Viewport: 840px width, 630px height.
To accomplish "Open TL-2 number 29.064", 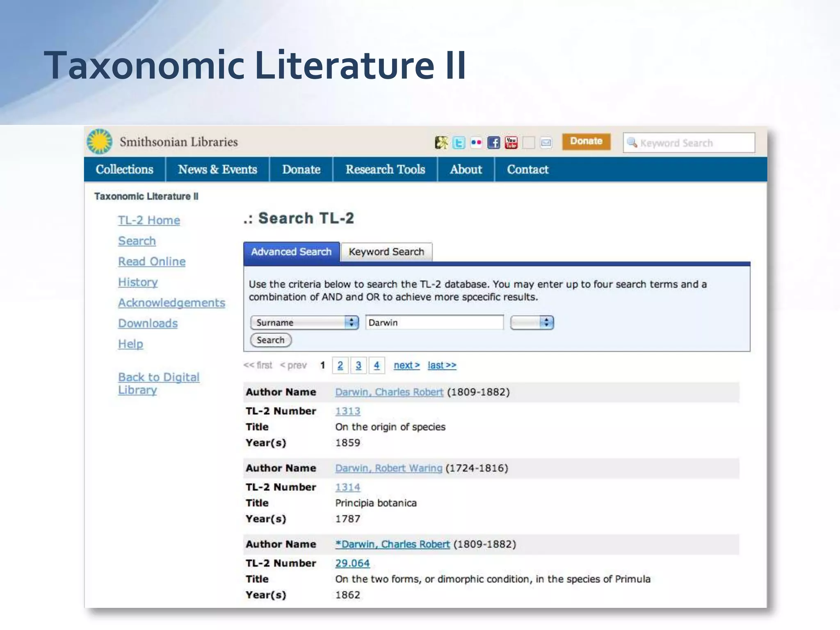I will pyautogui.click(x=352, y=563).
